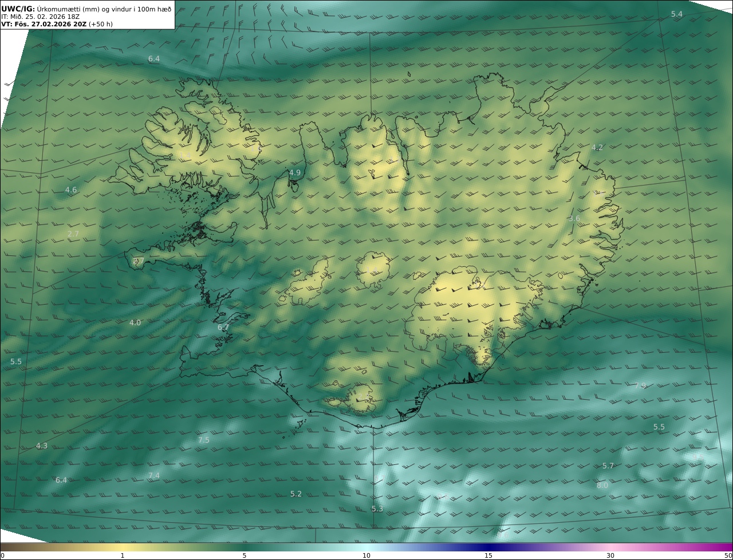Click the 15 tick label on the color scale

[x=488, y=555]
